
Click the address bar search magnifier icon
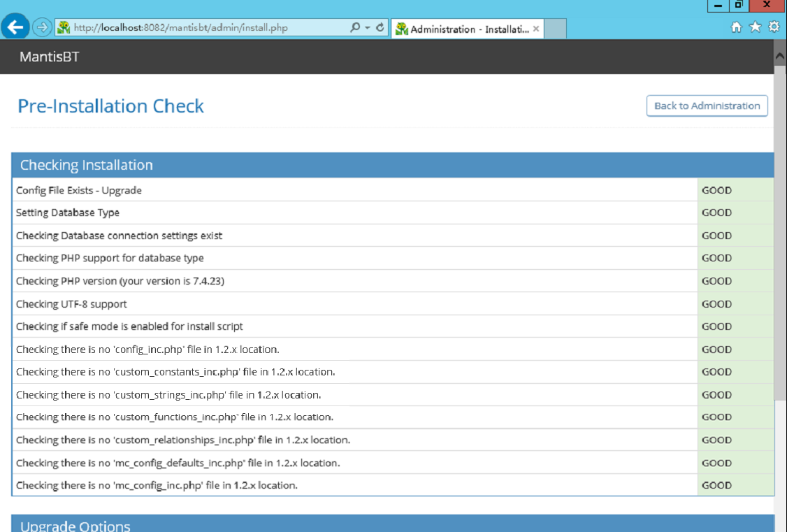coord(355,27)
